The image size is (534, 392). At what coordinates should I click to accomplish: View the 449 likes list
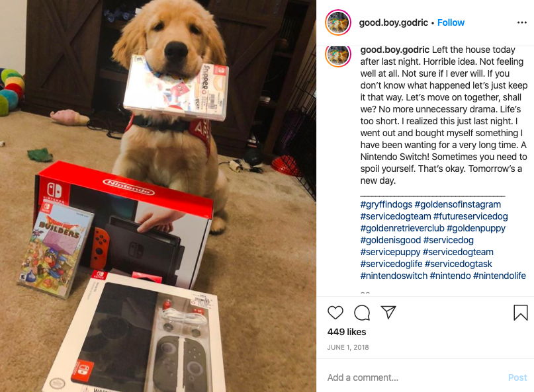tap(347, 332)
